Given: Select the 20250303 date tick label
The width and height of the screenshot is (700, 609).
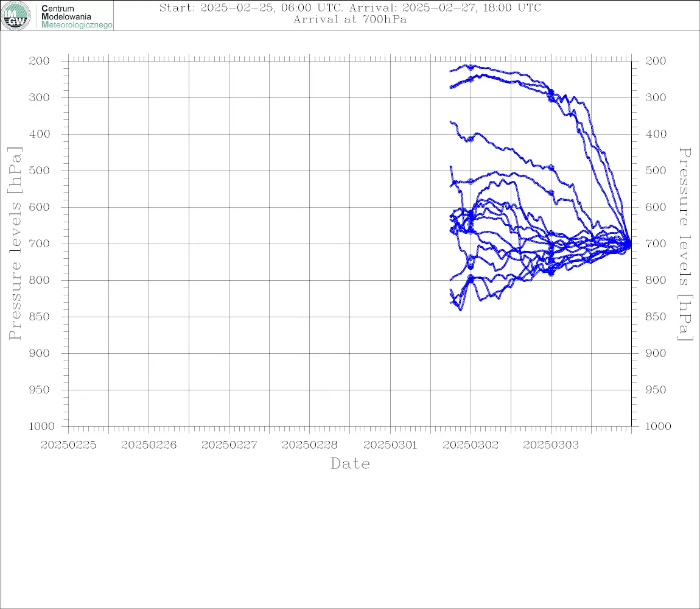Looking at the screenshot, I should pyautogui.click(x=551, y=445).
